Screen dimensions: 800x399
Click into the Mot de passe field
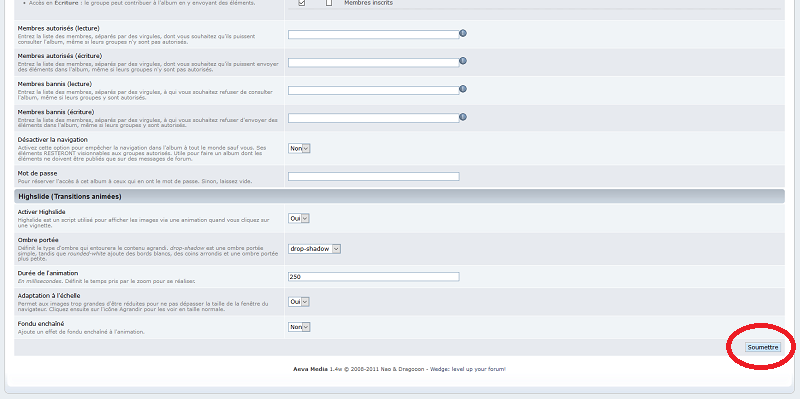(373, 177)
